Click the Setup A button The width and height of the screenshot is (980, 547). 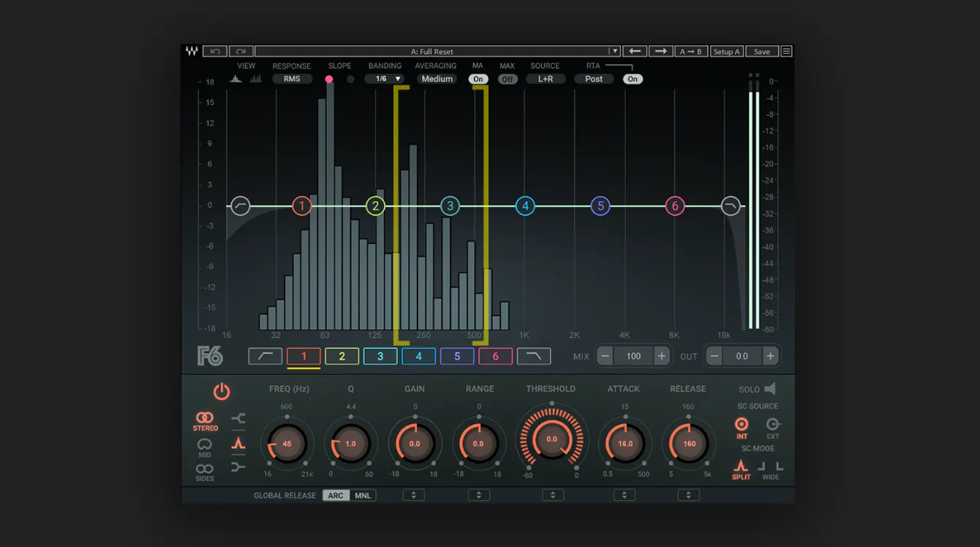pos(726,51)
